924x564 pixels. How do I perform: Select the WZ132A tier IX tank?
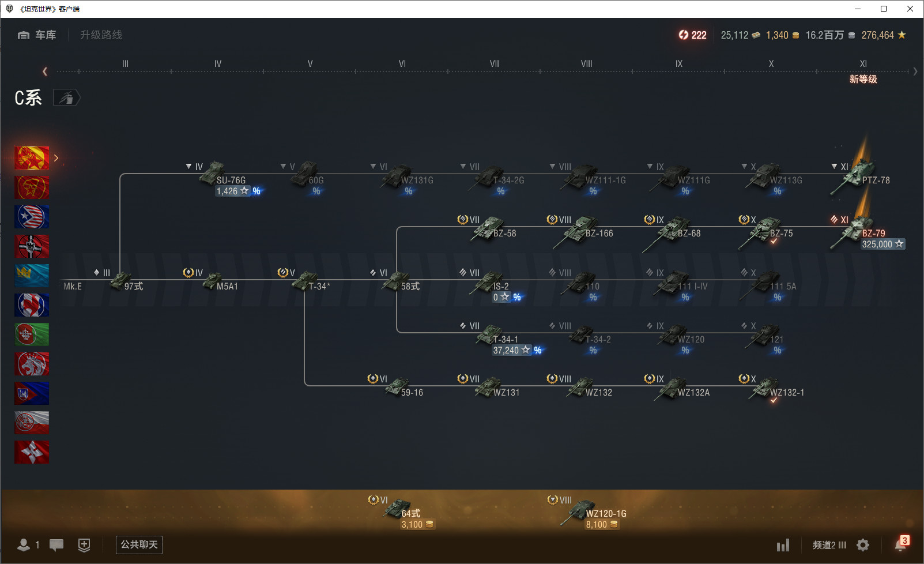tap(682, 389)
